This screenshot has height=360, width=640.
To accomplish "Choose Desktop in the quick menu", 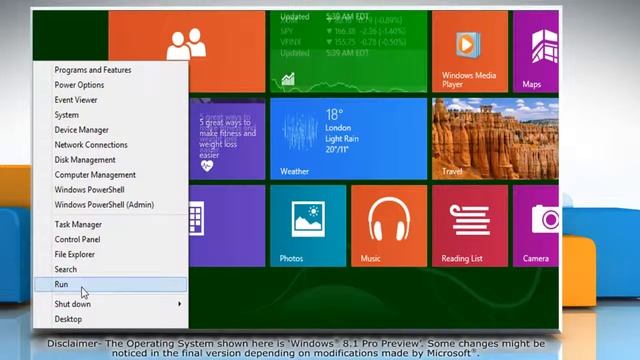I will tap(111, 319).
